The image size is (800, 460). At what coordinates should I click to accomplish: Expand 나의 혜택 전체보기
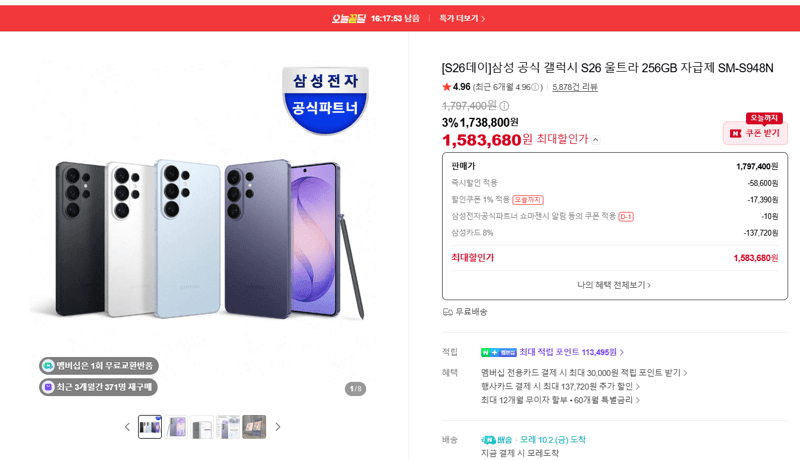click(x=614, y=285)
